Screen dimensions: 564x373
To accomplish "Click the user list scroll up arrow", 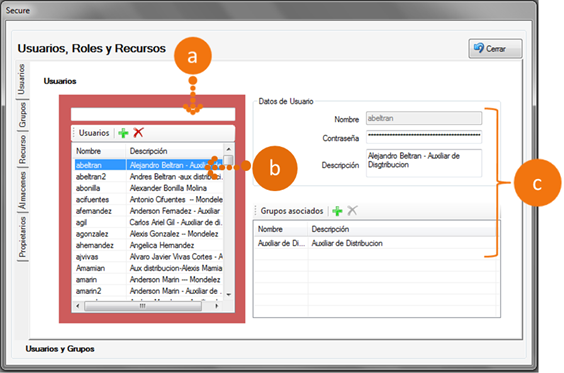I will coord(228,149).
